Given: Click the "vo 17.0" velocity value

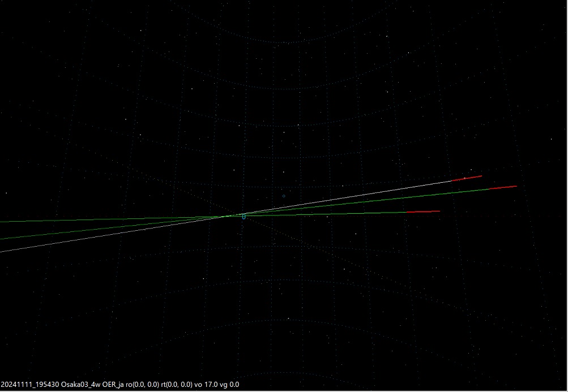Looking at the screenshot, I should pos(207,385).
